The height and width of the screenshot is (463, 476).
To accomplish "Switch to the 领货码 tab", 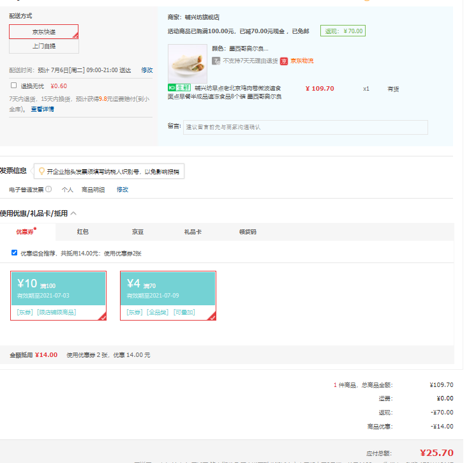I will click(248, 232).
